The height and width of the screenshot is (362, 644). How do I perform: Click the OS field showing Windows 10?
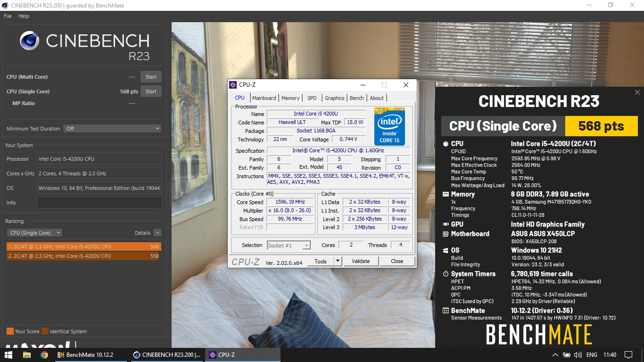click(99, 188)
